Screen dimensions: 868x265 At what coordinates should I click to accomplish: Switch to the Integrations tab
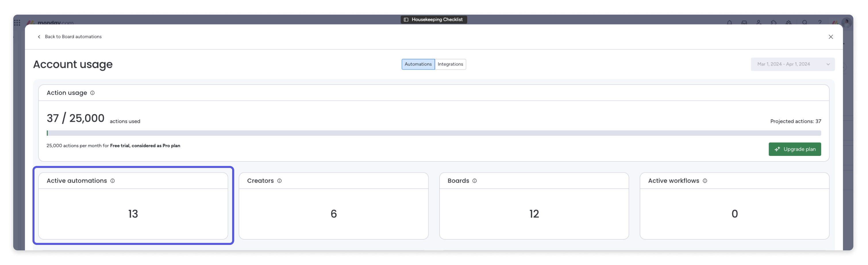[x=451, y=64]
